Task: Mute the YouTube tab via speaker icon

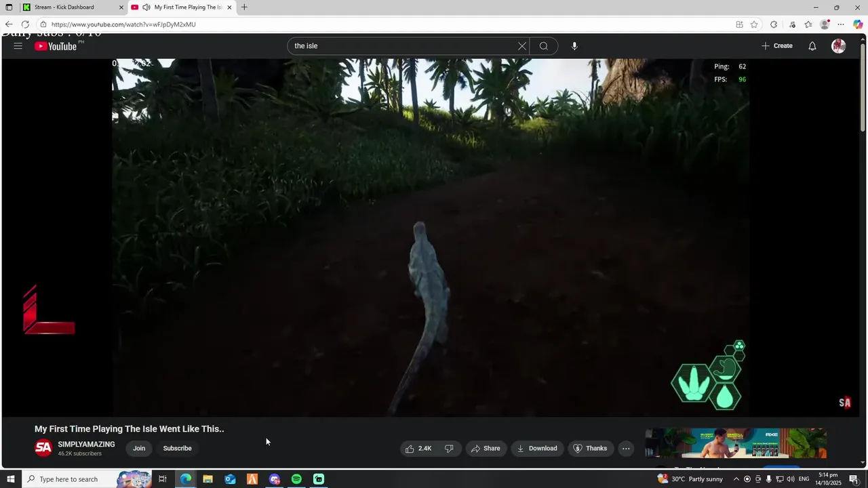Action: 146,7
